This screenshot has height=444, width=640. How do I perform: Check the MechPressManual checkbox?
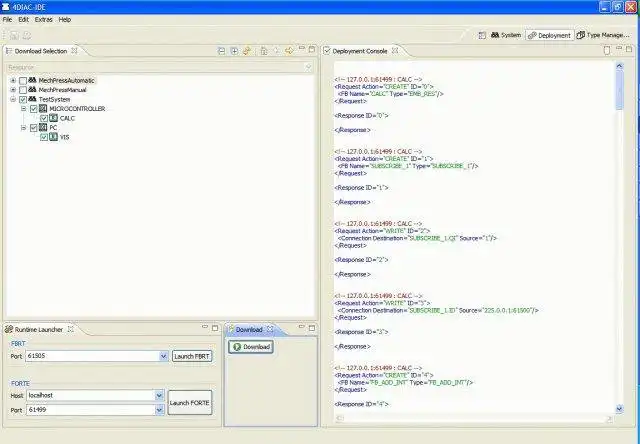tap(23, 90)
